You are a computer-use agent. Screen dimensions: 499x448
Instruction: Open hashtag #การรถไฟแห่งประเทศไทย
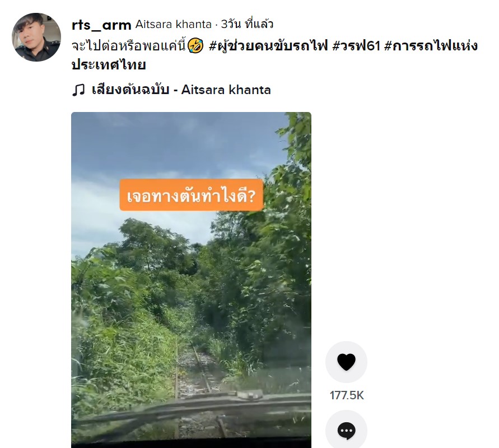pos(274,55)
